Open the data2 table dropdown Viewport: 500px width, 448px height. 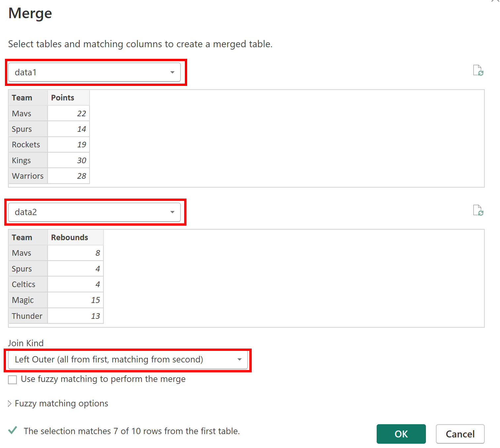pyautogui.click(x=95, y=212)
